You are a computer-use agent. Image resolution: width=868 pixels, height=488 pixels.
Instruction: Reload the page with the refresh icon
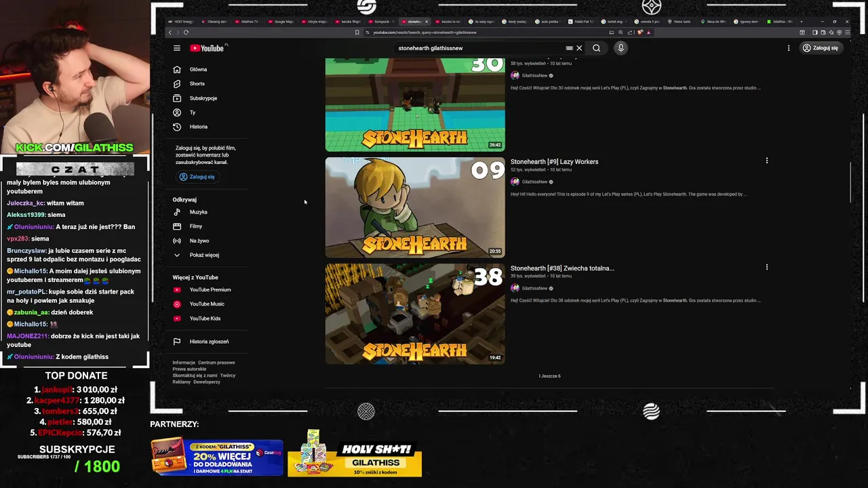186,33
